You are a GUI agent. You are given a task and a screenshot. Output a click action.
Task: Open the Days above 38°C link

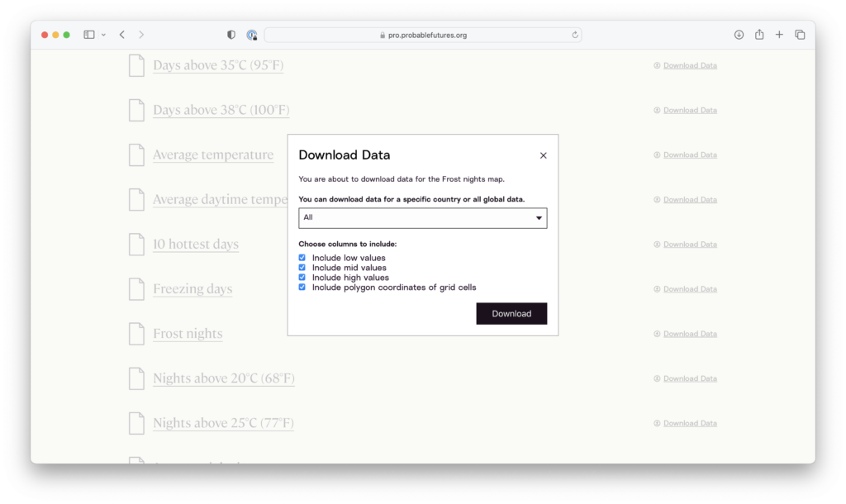(x=221, y=109)
